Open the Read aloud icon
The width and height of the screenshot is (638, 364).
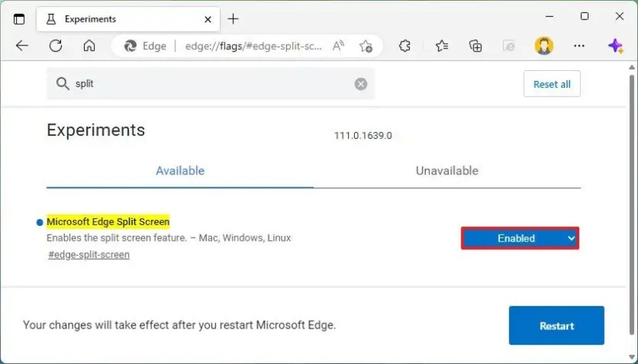point(338,46)
